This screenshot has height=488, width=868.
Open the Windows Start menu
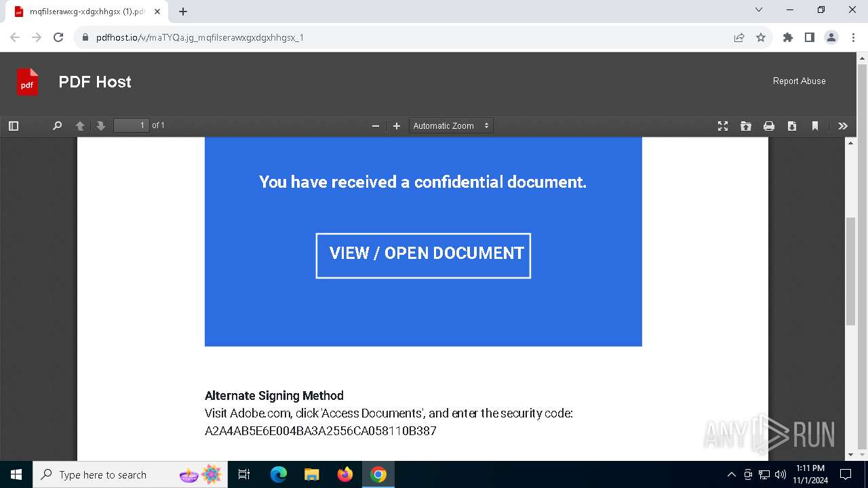coord(16,474)
